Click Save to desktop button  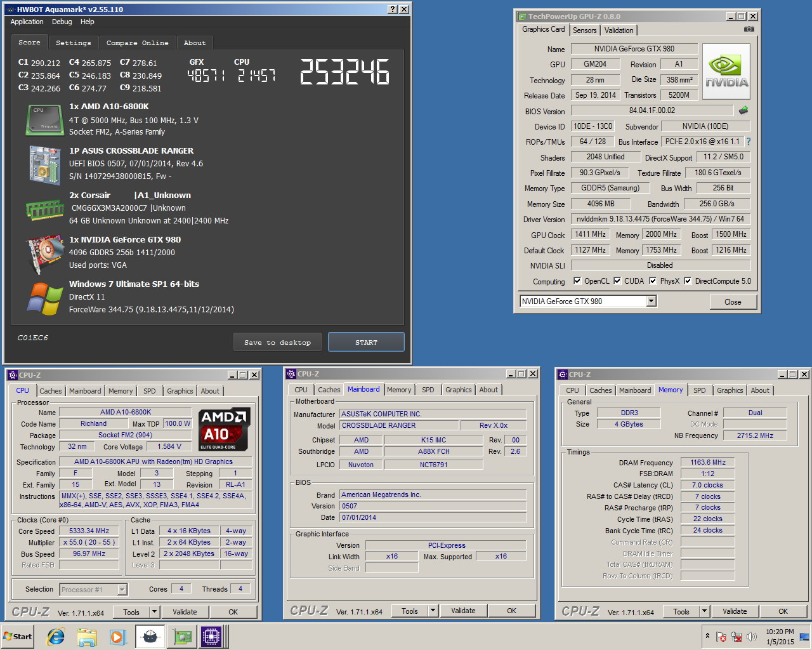277,342
